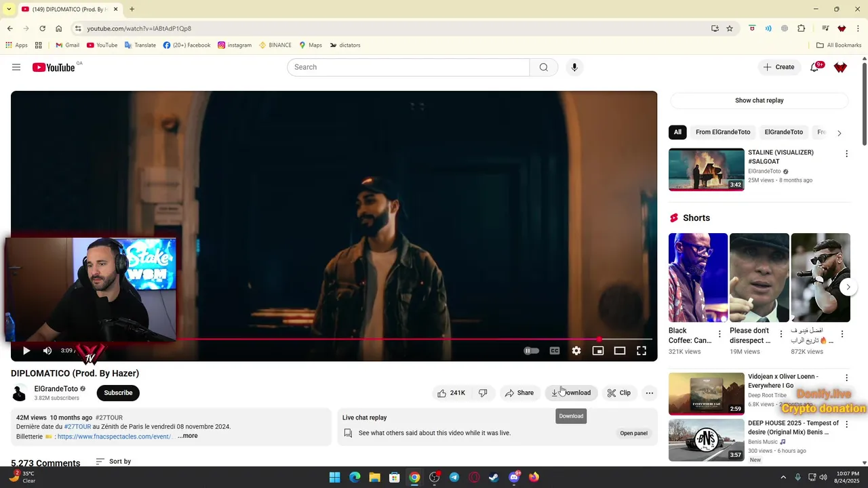The image size is (868, 488).
Task: Click the video progress bar scrubber
Action: [x=599, y=339]
